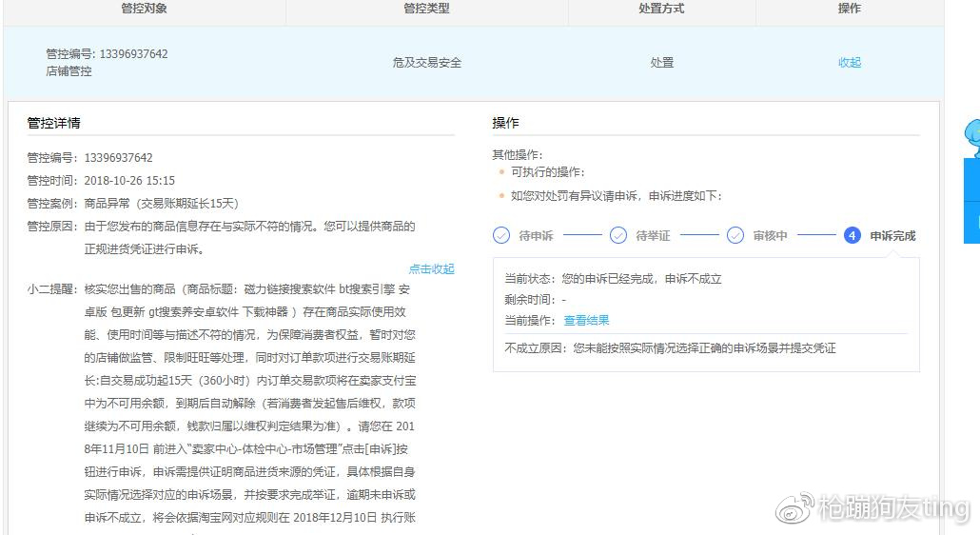Image resolution: width=980 pixels, height=535 pixels.
Task: Click the 处置方式 column header
Action: (661, 9)
